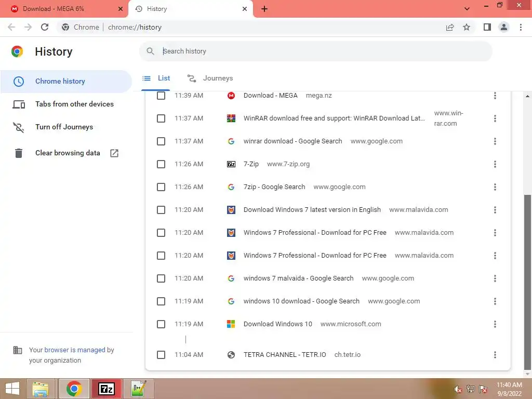Check the WinRAR download free entry
The height and width of the screenshot is (399, 532).
[161, 118]
